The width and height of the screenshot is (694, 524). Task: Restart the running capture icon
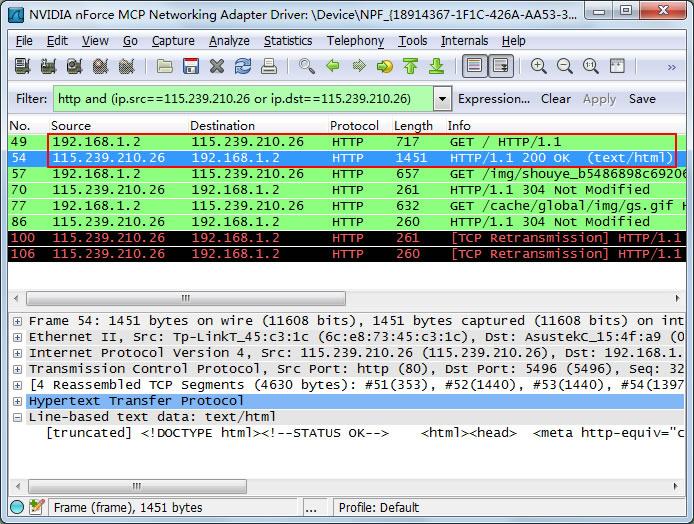click(x=127, y=66)
